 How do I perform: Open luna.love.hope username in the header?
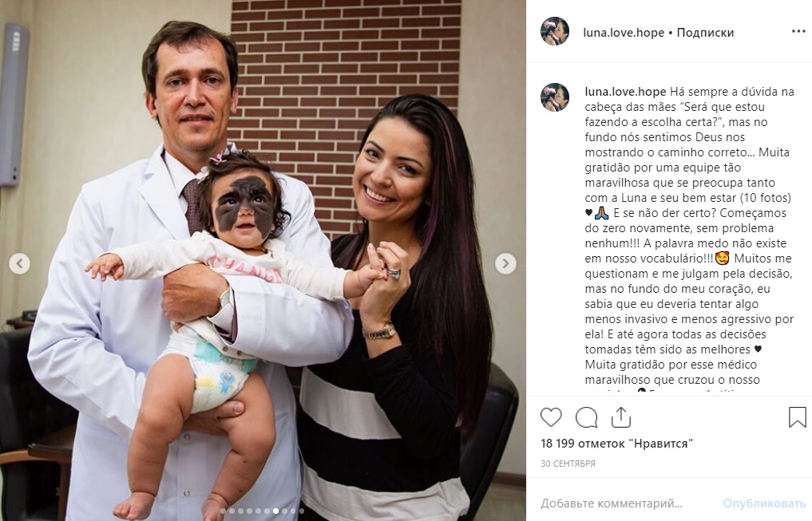click(624, 33)
